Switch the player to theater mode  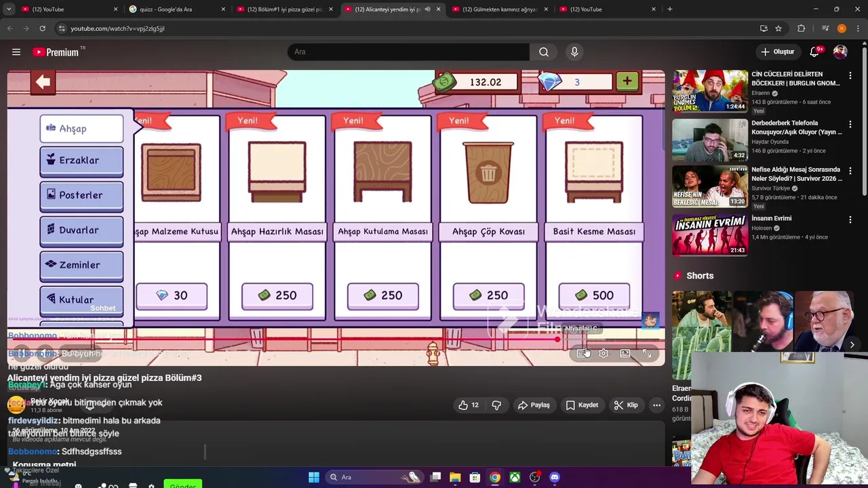625,353
